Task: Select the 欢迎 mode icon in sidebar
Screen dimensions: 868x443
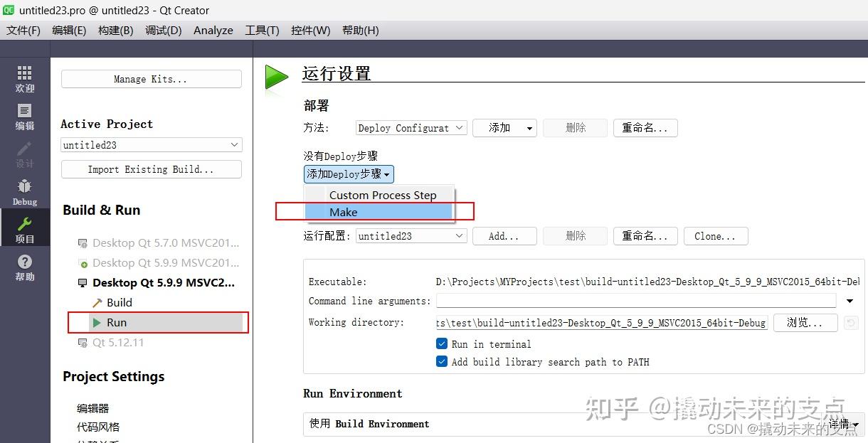Action: pyautogui.click(x=24, y=78)
